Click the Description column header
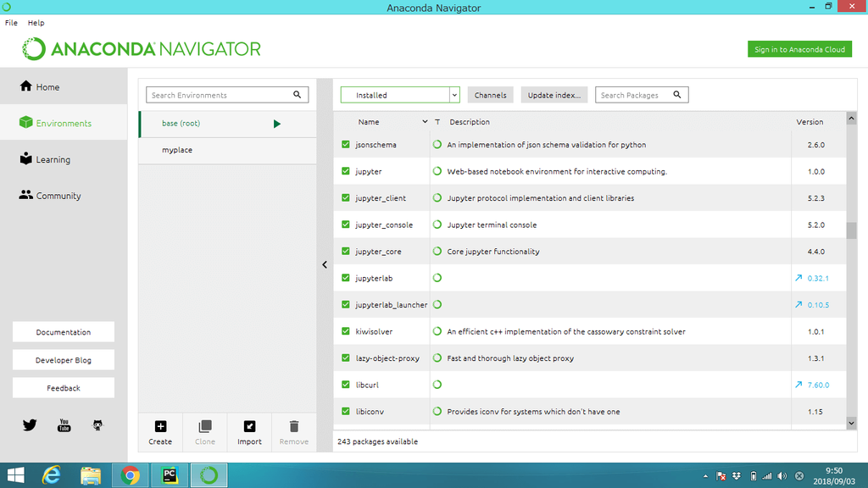868x488 pixels. point(470,122)
